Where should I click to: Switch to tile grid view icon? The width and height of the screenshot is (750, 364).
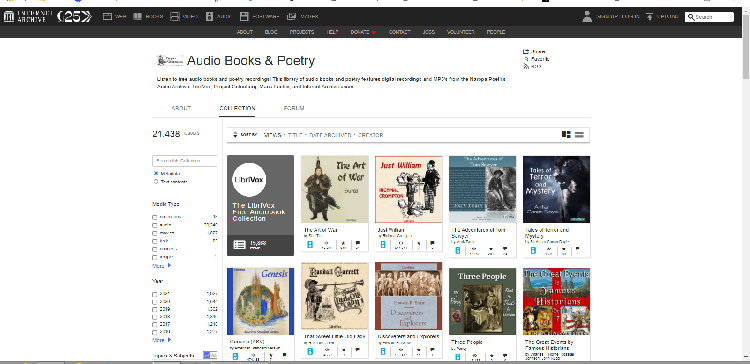tap(566, 135)
